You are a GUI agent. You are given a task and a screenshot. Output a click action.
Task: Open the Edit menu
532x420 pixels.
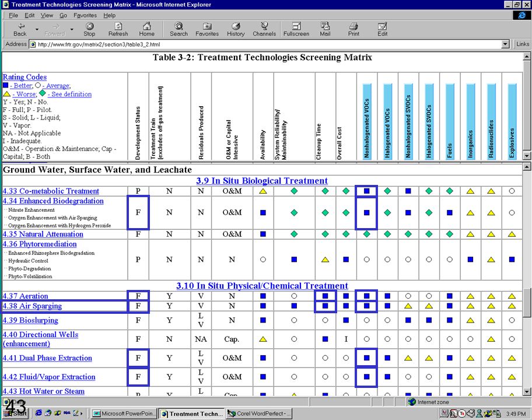click(30, 15)
